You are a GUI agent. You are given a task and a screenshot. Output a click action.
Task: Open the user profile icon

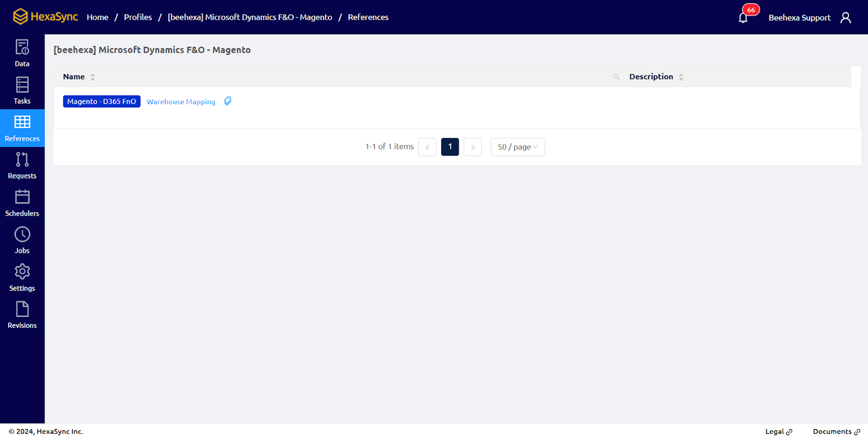845,17
